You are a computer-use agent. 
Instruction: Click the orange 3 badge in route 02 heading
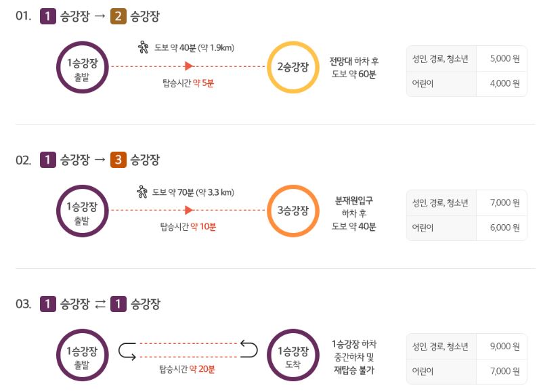click(x=118, y=160)
